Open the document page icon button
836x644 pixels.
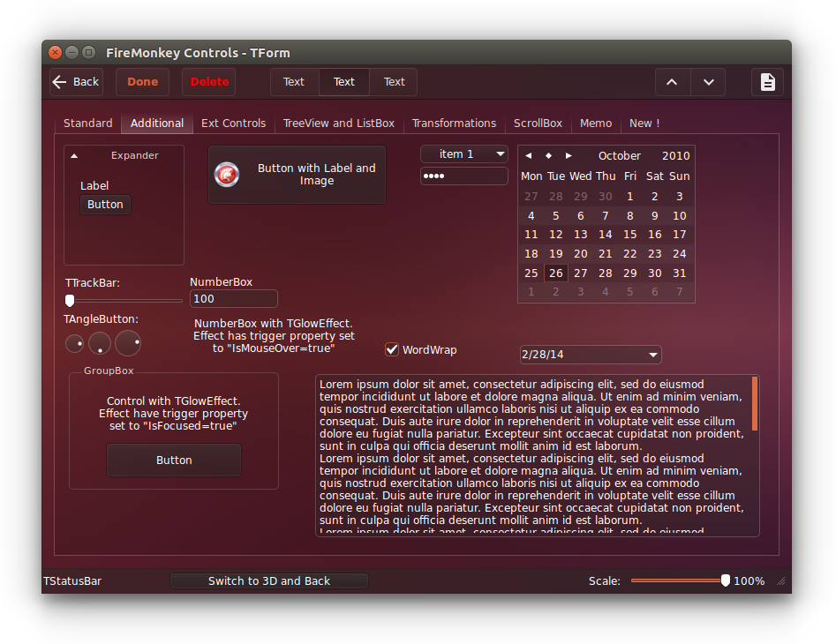pyautogui.click(x=767, y=82)
